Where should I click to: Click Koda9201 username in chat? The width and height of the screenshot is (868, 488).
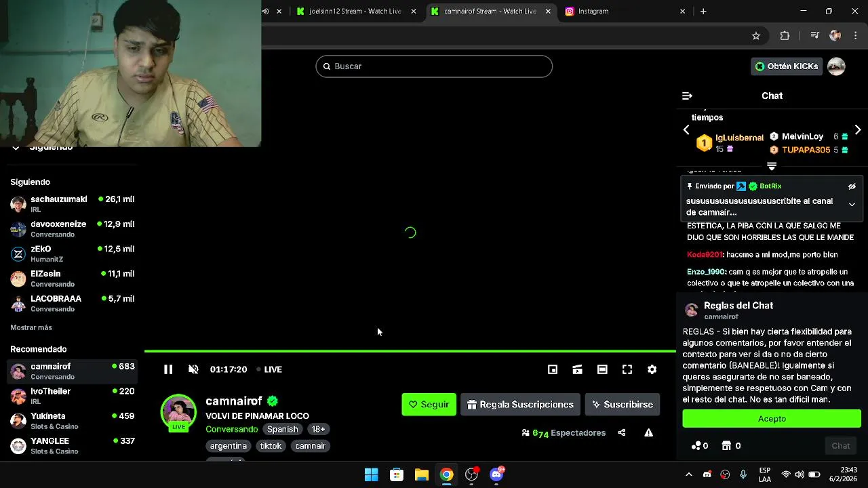[x=705, y=255]
